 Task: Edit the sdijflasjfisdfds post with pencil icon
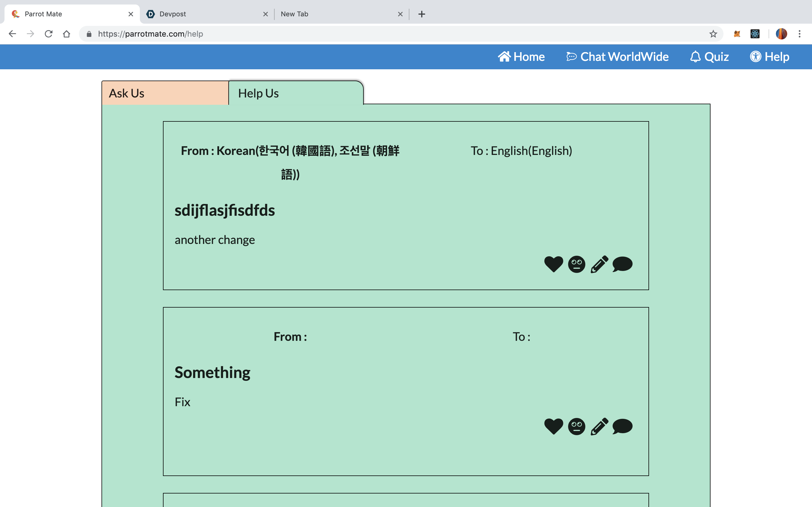[599, 264]
